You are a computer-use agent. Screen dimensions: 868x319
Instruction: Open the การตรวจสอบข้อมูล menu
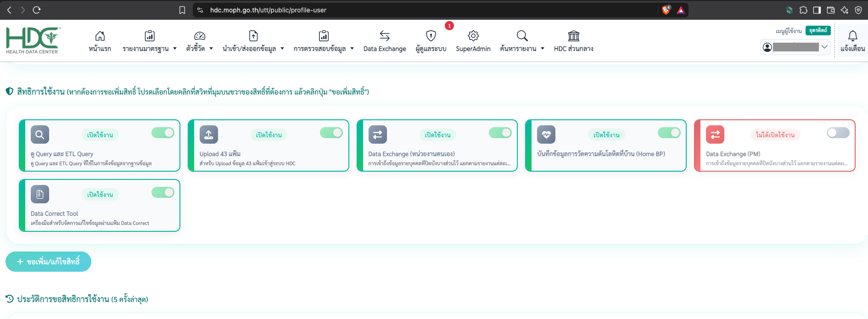324,49
